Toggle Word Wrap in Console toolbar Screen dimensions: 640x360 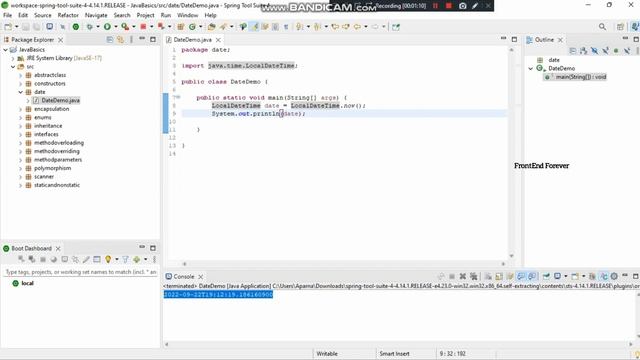(510, 276)
